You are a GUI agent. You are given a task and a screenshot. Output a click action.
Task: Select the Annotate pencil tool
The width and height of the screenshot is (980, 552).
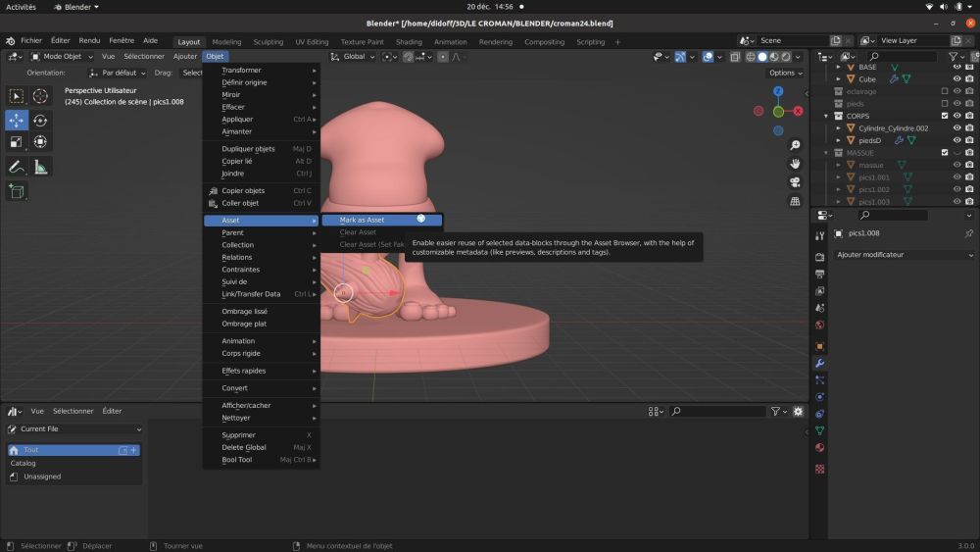(17, 167)
